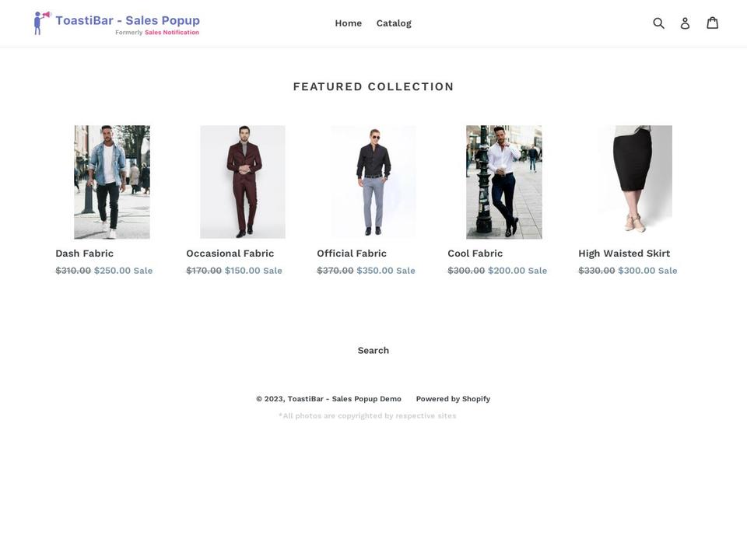Click the Occasional Fabric maroon suit image
Image resolution: width=747 pixels, height=560 pixels.
(243, 182)
